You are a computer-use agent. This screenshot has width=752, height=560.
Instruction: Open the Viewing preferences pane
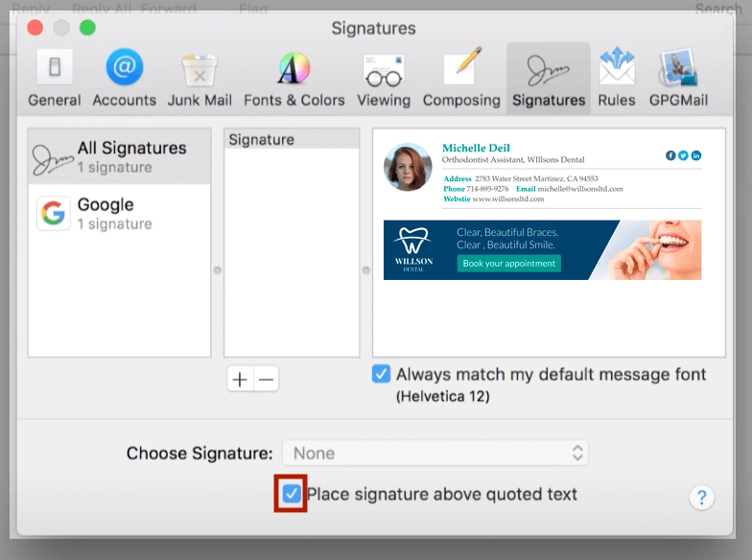(384, 79)
